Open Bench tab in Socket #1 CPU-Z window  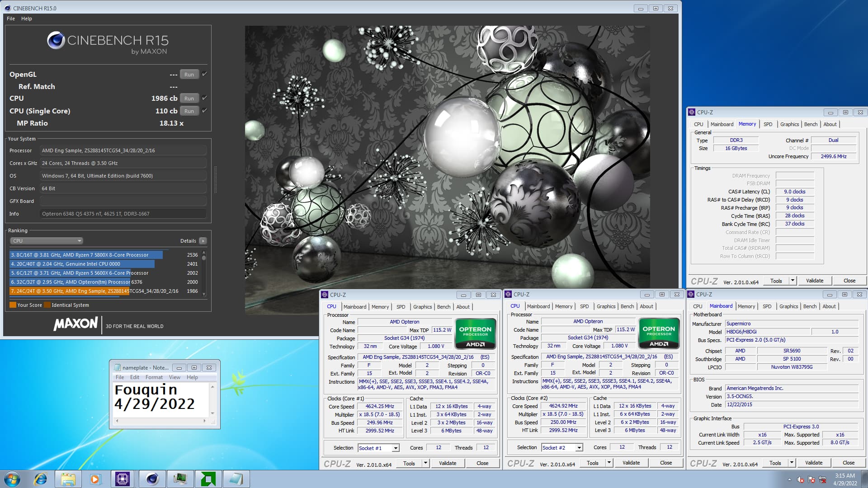(444, 307)
